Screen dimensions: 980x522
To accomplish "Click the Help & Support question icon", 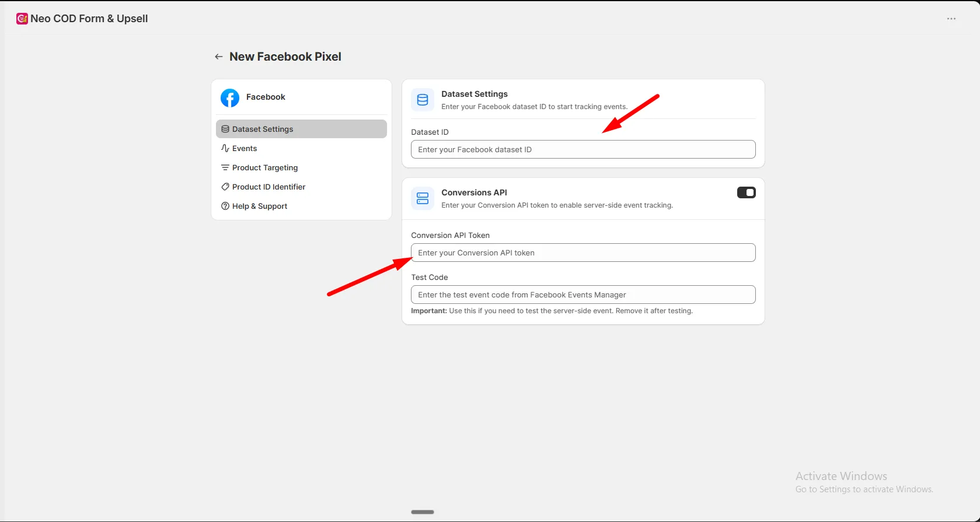I will click(x=225, y=206).
